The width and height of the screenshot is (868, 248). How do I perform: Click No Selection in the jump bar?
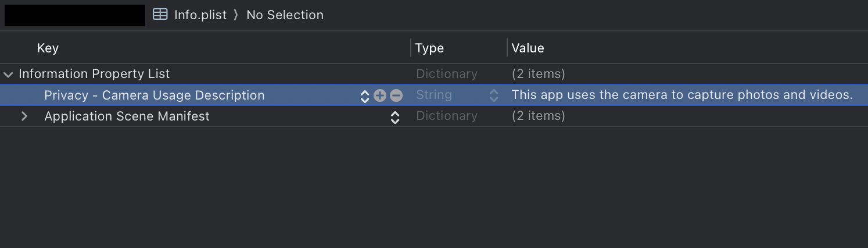[285, 15]
